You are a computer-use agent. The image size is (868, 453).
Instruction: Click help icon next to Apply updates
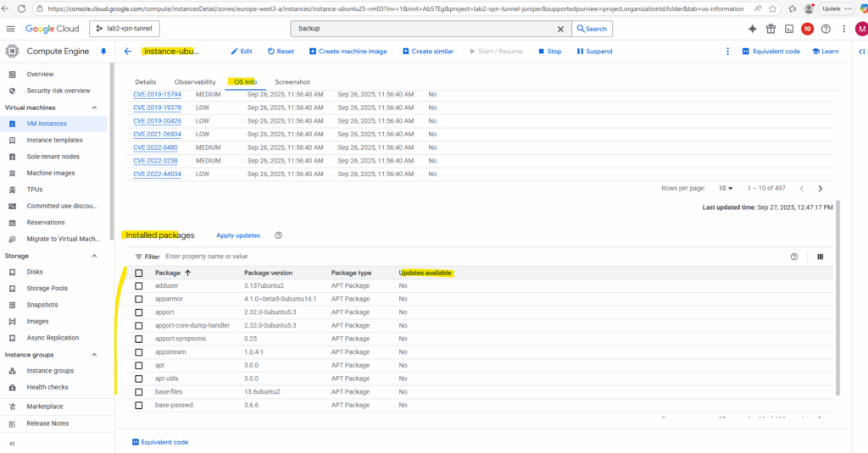278,235
